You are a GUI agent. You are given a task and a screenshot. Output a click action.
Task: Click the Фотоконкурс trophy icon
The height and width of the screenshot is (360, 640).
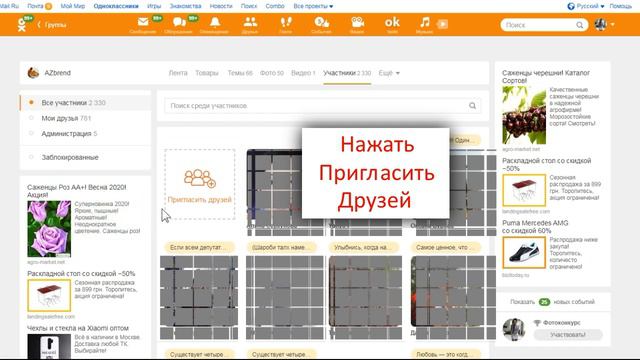click(537, 323)
